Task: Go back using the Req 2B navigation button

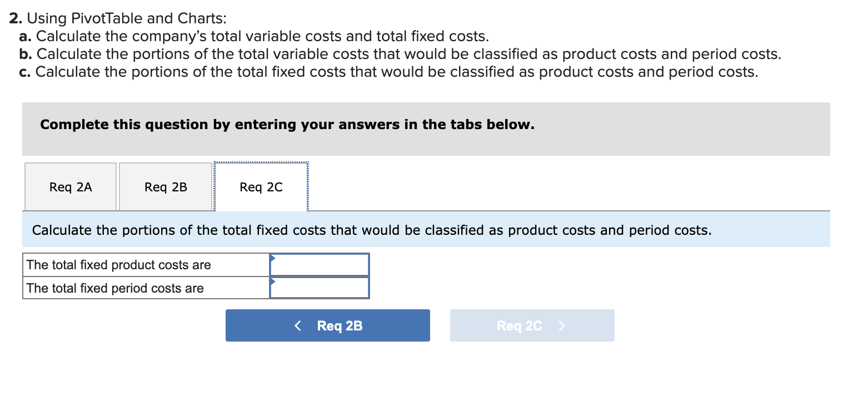Action: [328, 325]
